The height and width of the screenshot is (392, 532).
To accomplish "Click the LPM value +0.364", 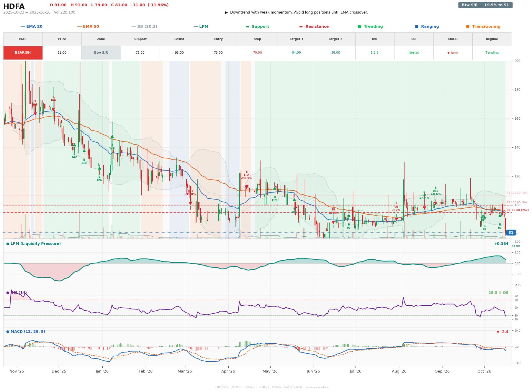I will 501,244.
